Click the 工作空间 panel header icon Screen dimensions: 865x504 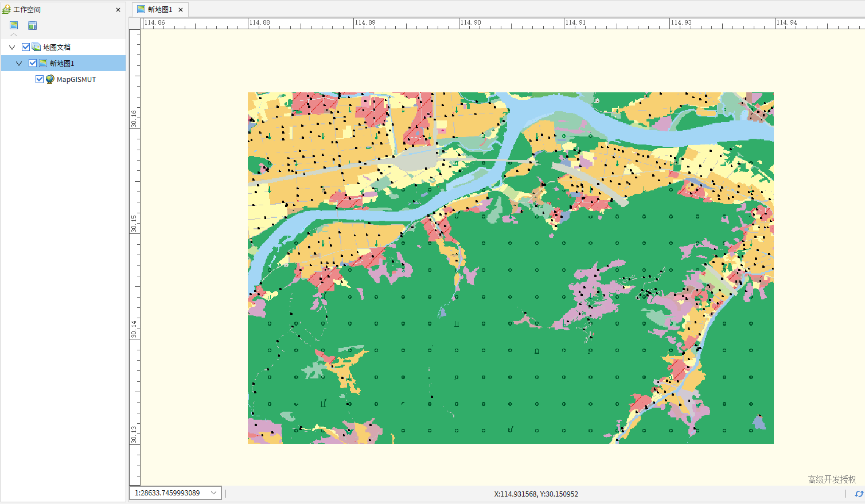pos(6,10)
